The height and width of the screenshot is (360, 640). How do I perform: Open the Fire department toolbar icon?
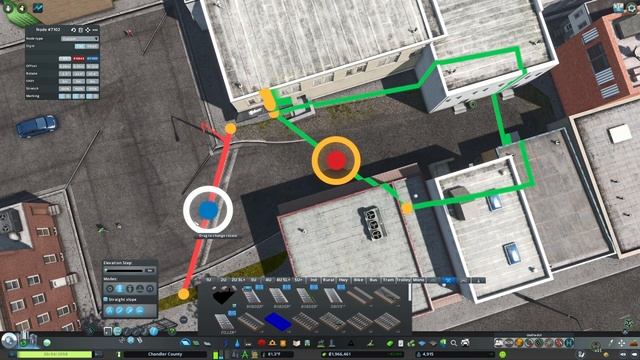272,343
